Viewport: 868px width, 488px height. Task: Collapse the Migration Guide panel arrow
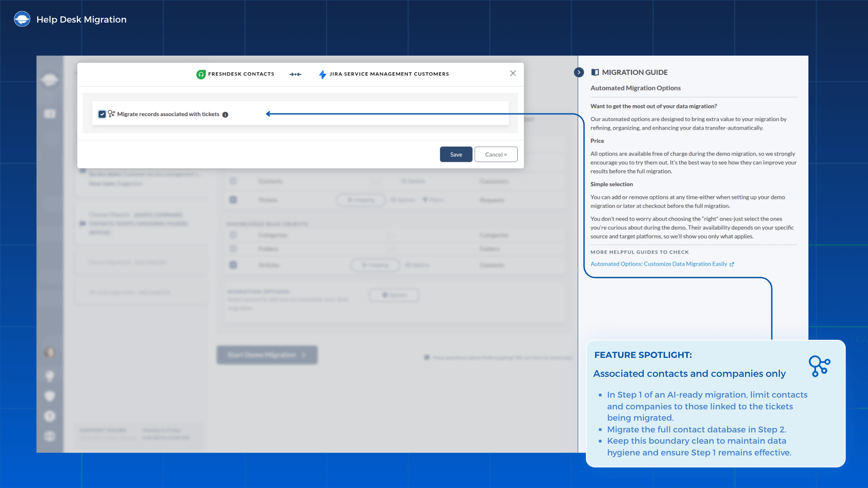pyautogui.click(x=579, y=72)
